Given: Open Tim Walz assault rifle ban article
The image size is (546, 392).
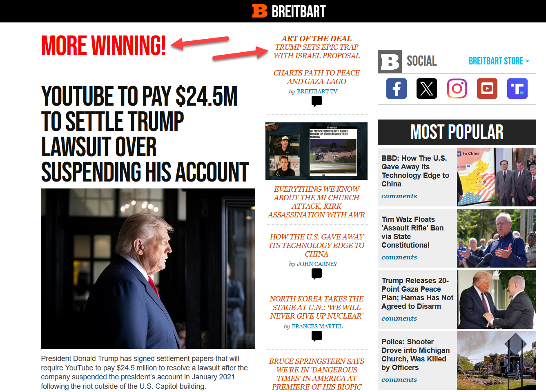Looking at the screenshot, I should point(412,232).
